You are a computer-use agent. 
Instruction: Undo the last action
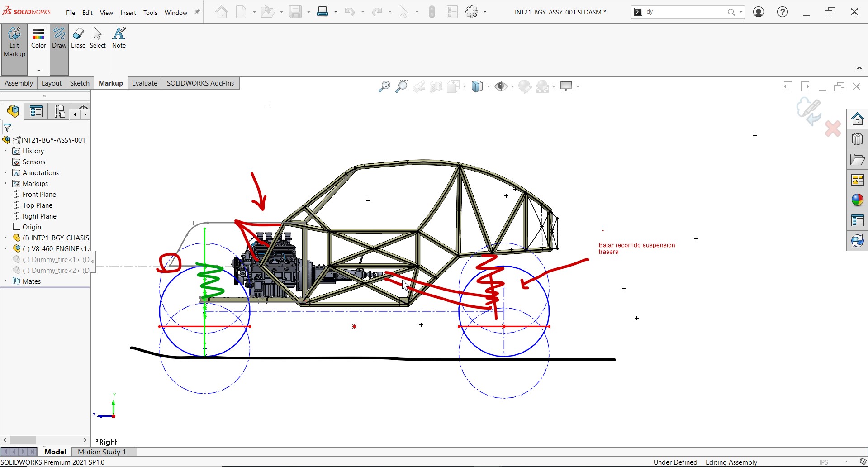pyautogui.click(x=350, y=12)
